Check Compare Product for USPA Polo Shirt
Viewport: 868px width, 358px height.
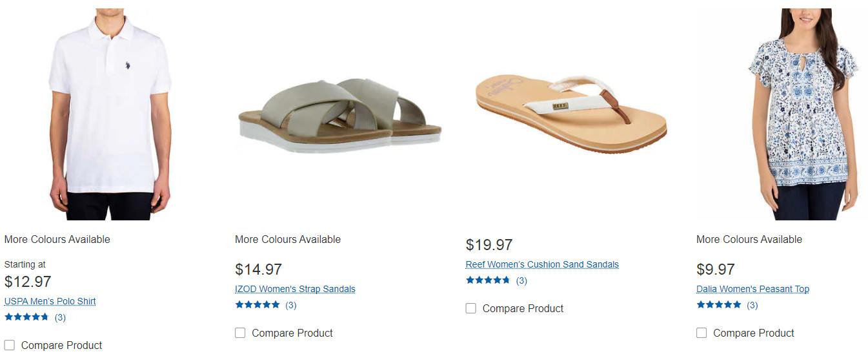point(10,345)
